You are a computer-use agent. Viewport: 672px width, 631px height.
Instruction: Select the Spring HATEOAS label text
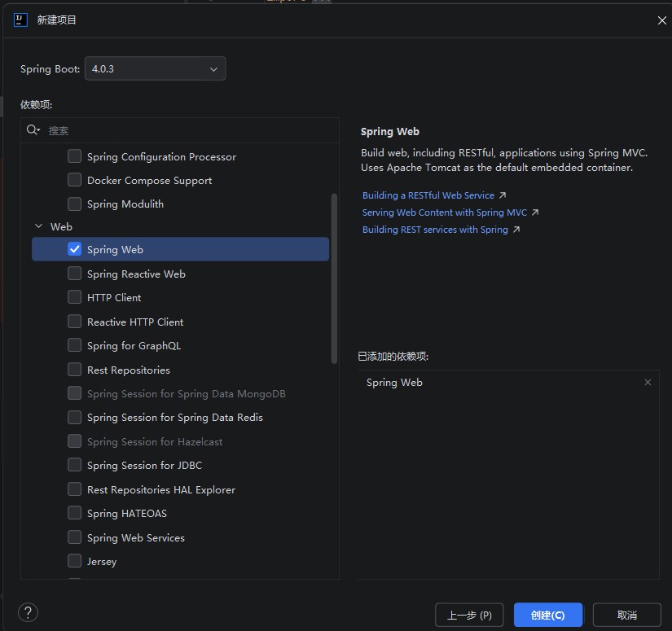(x=127, y=513)
